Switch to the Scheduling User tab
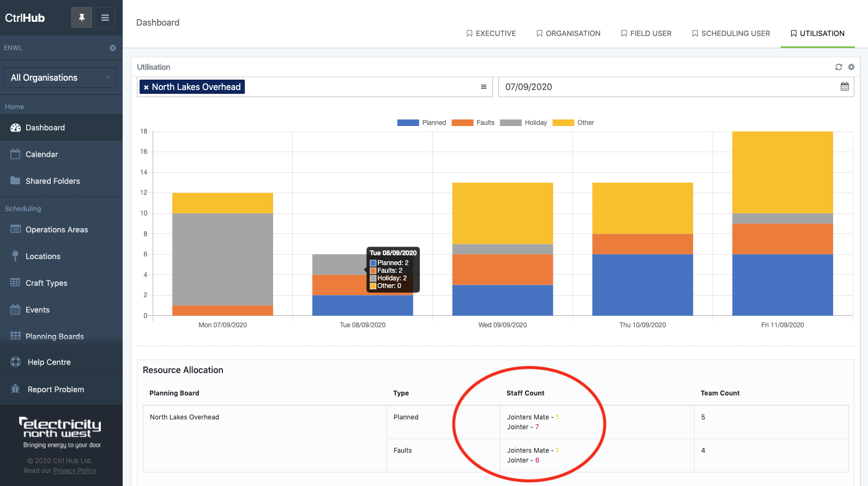Viewport: 868px width, 486px height. 731,33
